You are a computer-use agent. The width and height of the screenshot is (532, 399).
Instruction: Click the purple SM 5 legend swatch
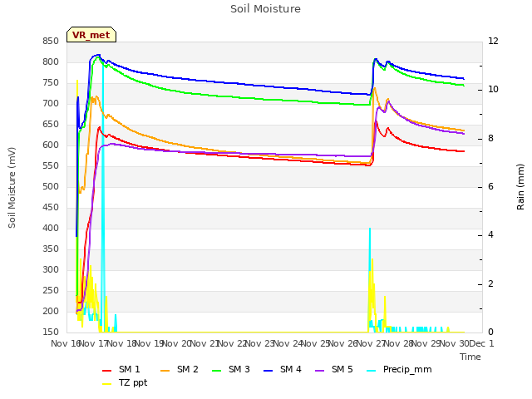click(320, 371)
